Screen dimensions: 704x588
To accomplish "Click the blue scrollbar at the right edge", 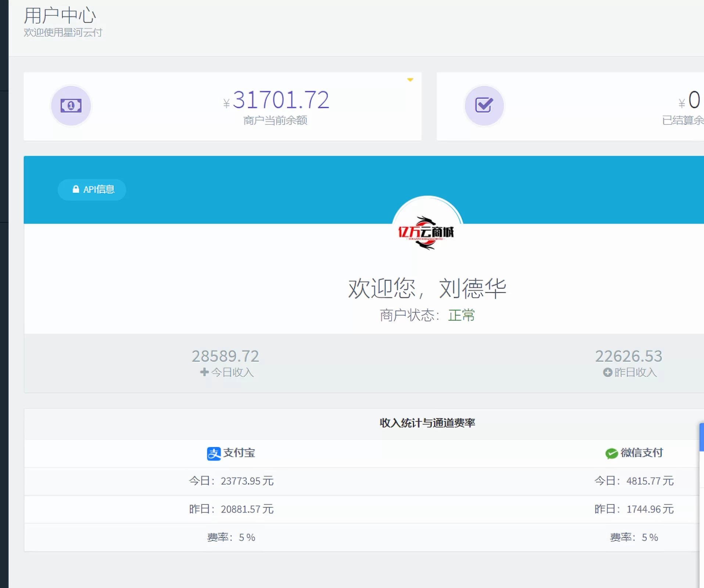I will pyautogui.click(x=702, y=437).
